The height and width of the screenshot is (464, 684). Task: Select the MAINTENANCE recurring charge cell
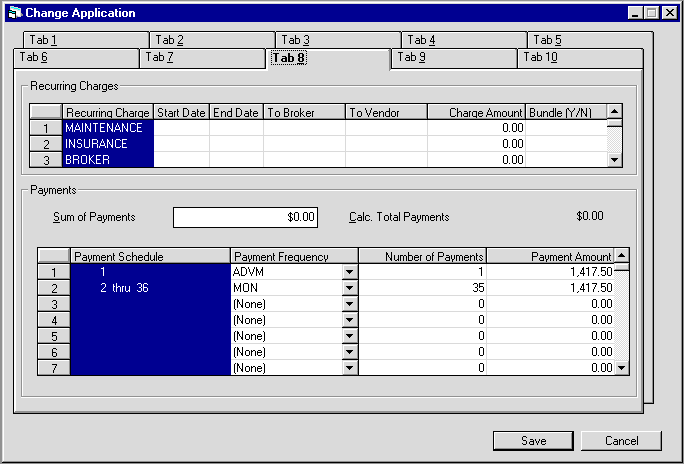(108, 128)
